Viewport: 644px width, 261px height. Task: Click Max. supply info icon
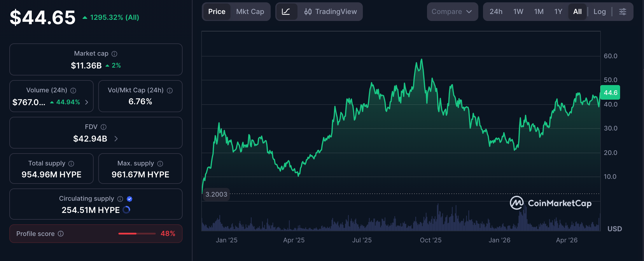click(x=160, y=164)
